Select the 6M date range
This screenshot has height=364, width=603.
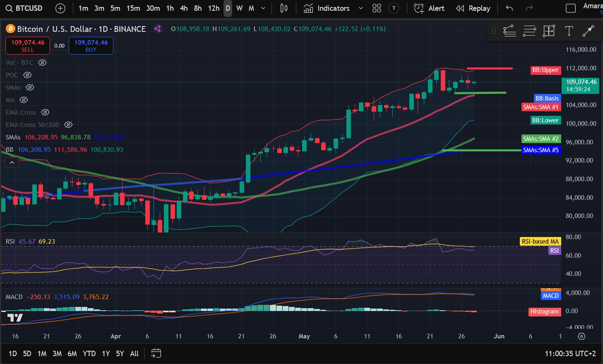pos(72,354)
